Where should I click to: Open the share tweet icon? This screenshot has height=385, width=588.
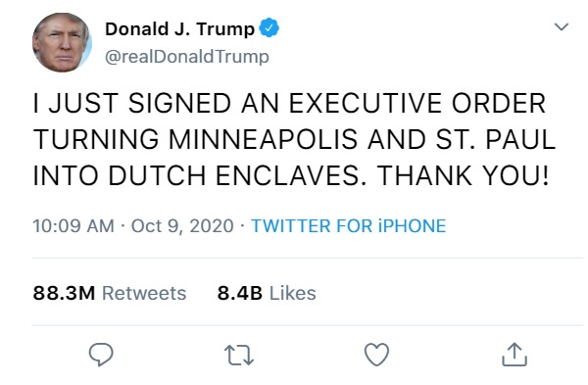514,355
